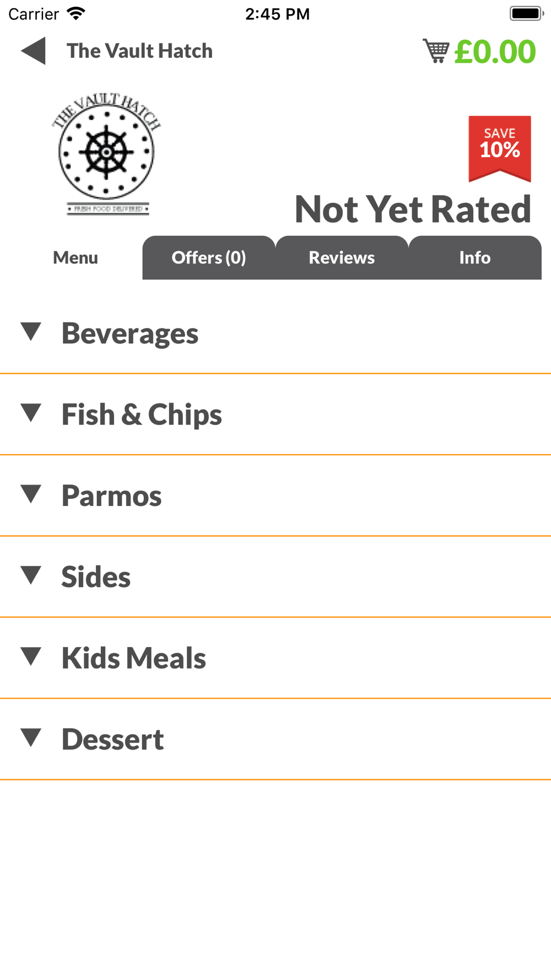Open the shopping cart icon
This screenshot has width=551, height=980.
coord(436,51)
